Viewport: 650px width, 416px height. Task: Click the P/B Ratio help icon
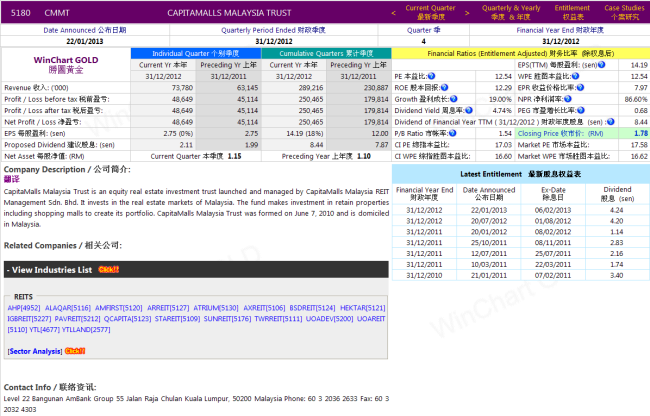453,133
